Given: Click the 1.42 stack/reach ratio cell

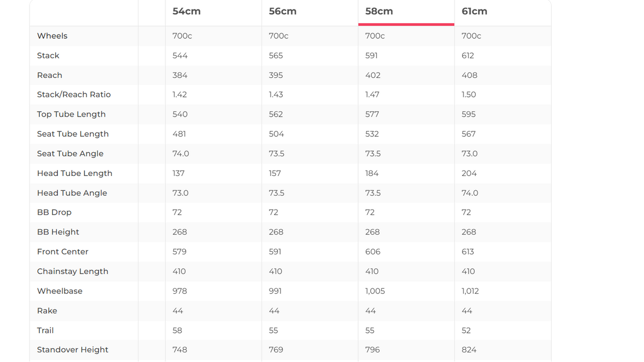Looking at the screenshot, I should pyautogui.click(x=179, y=95).
